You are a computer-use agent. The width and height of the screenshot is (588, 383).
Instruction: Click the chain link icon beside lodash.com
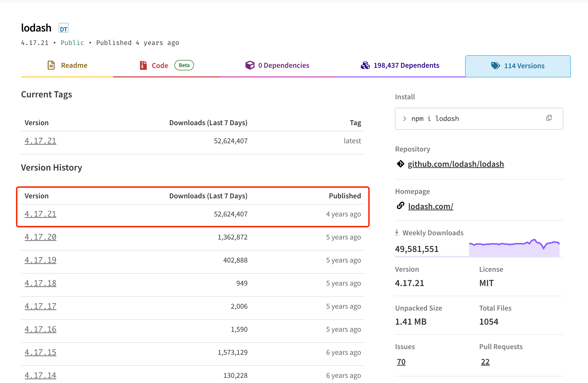click(400, 206)
